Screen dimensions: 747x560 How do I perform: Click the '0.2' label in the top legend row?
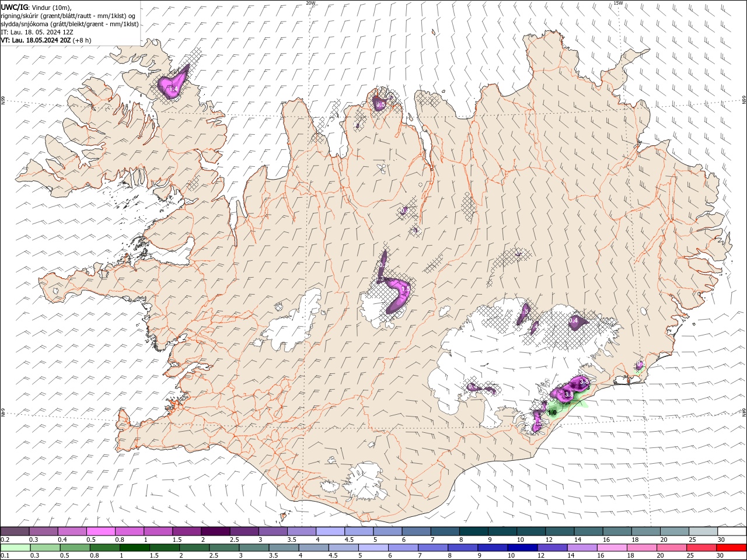(4, 540)
